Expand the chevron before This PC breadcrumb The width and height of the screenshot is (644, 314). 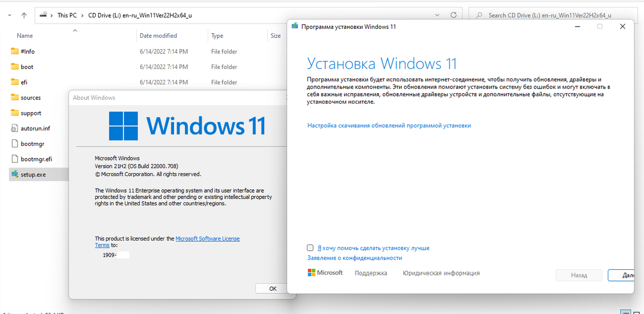pos(52,15)
